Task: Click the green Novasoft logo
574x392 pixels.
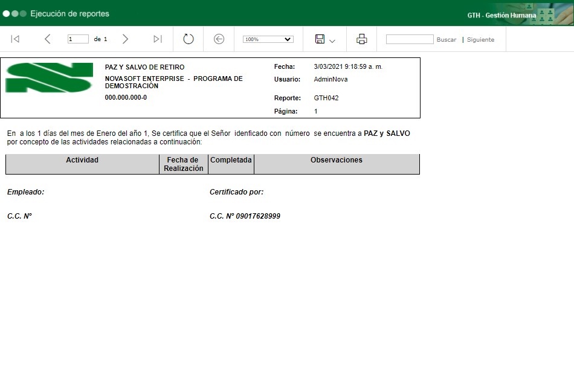Action: [x=49, y=77]
